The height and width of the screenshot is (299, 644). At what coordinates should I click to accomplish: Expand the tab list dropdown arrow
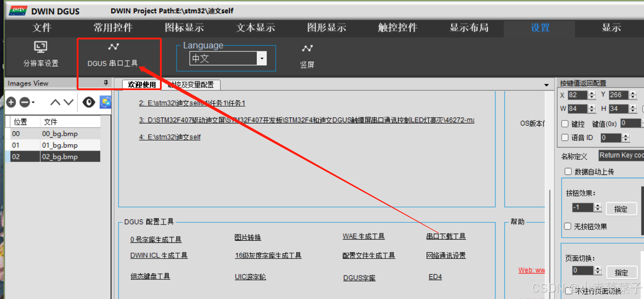coord(547,85)
